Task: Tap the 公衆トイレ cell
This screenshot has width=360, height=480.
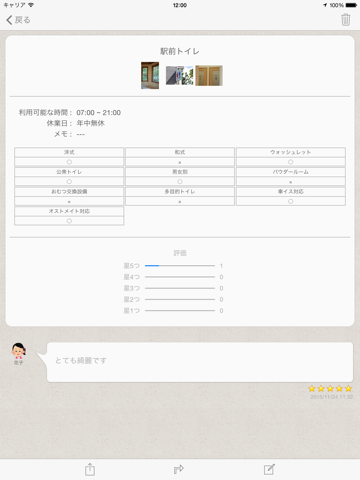Action: 69,172
